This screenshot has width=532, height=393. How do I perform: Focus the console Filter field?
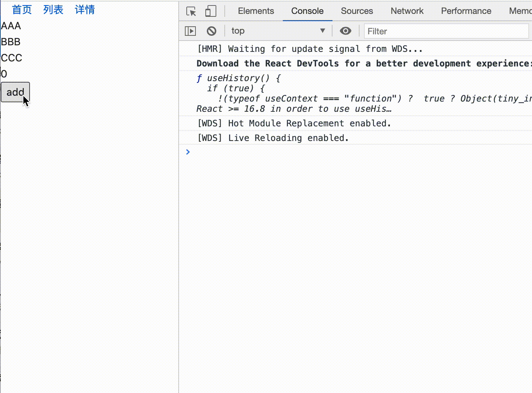click(446, 31)
